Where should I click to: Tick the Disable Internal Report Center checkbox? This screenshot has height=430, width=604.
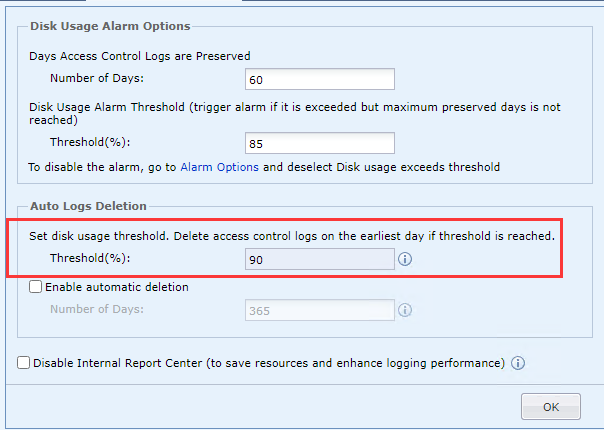coord(24,364)
